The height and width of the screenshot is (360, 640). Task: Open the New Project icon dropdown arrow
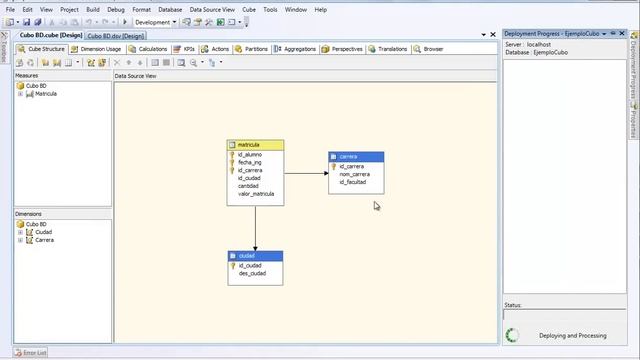point(18,22)
